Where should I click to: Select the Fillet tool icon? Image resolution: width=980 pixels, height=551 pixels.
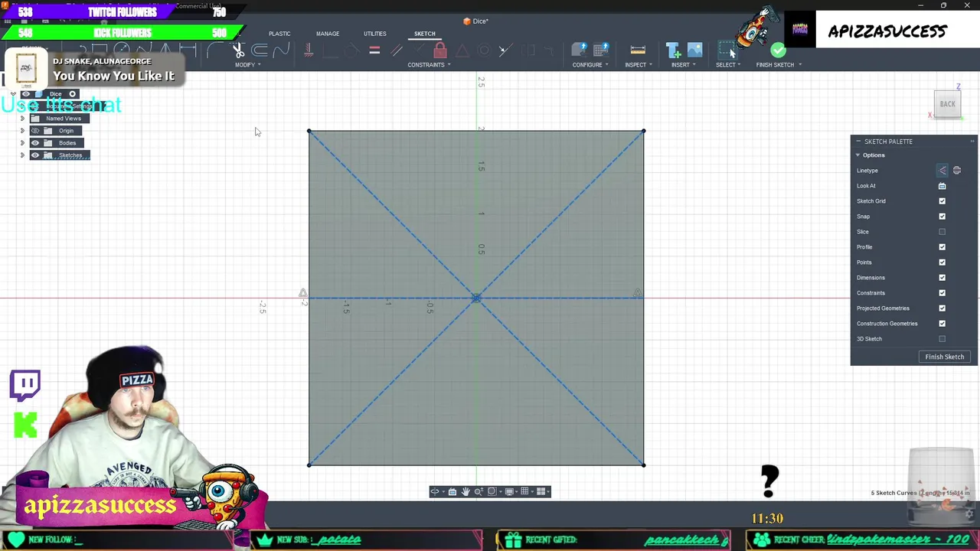(x=215, y=51)
